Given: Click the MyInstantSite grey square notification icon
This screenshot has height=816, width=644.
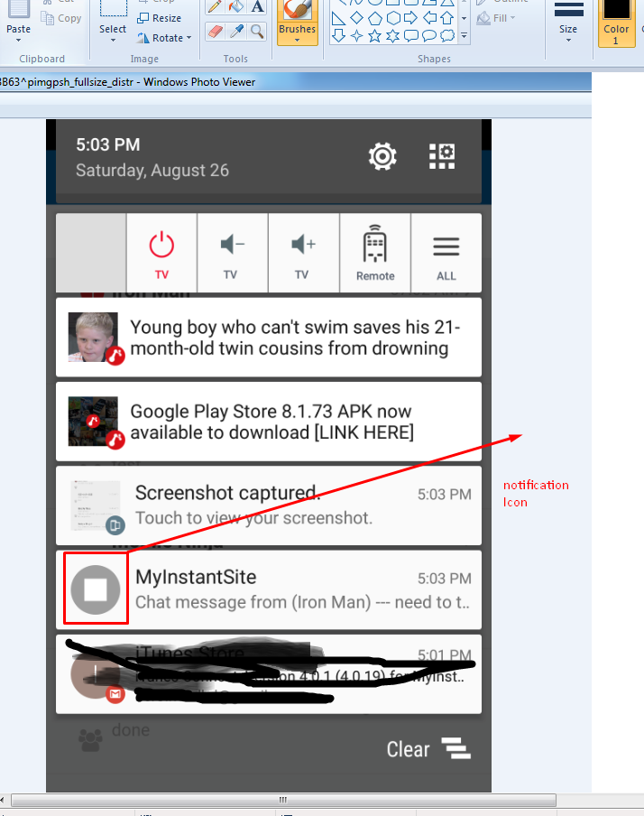Looking at the screenshot, I should (x=96, y=589).
